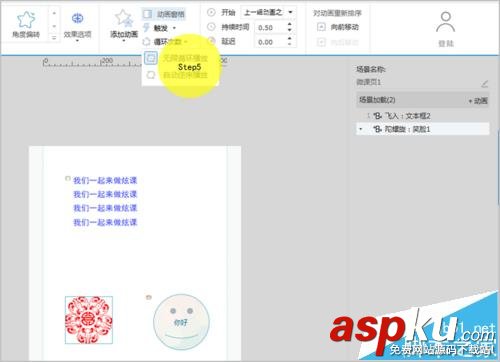Click the animation marker above the smiley
The height and width of the screenshot is (362, 500).
click(x=149, y=297)
